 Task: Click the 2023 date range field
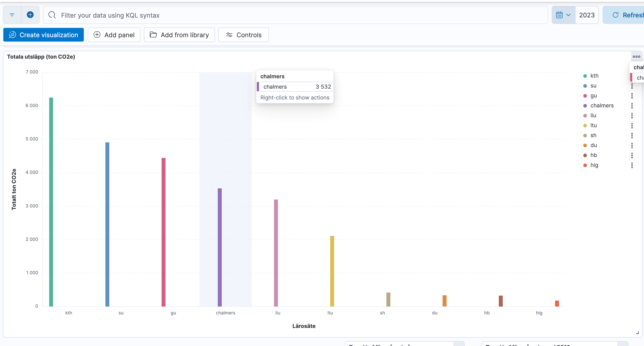587,15
